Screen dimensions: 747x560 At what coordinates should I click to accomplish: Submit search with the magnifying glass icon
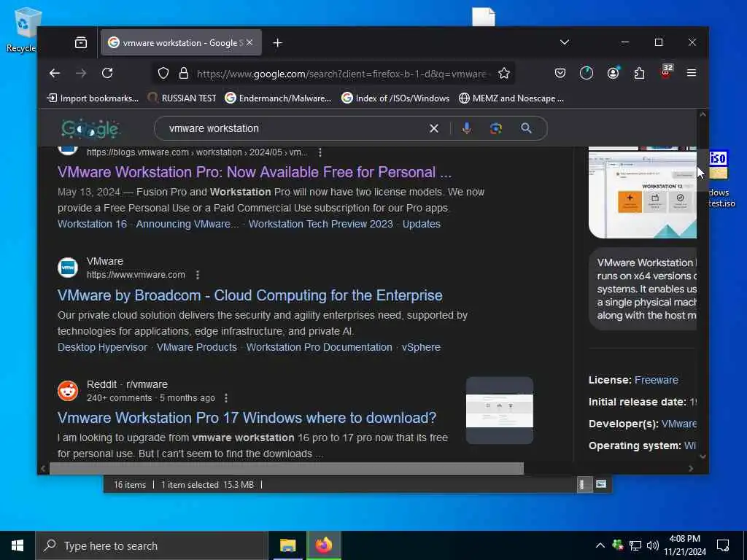point(526,128)
